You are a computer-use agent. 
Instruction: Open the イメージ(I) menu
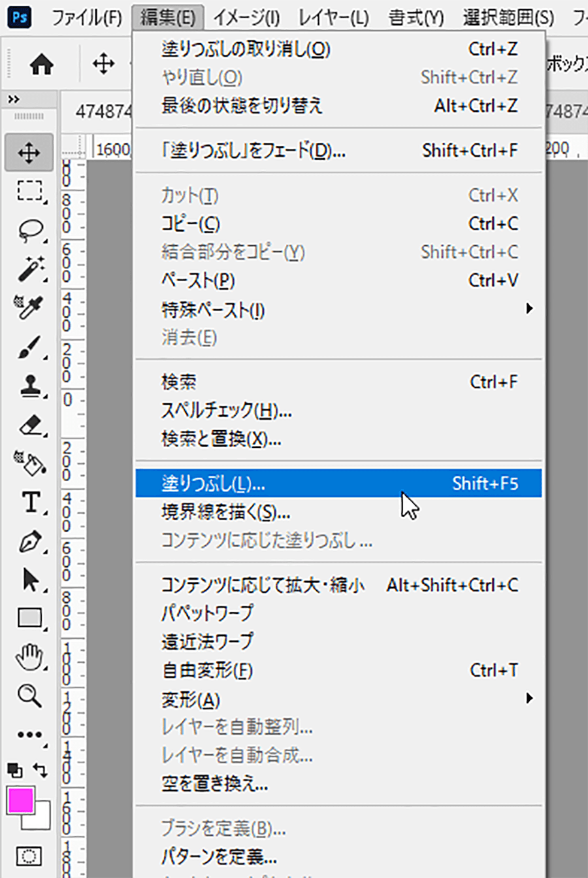[x=246, y=18]
